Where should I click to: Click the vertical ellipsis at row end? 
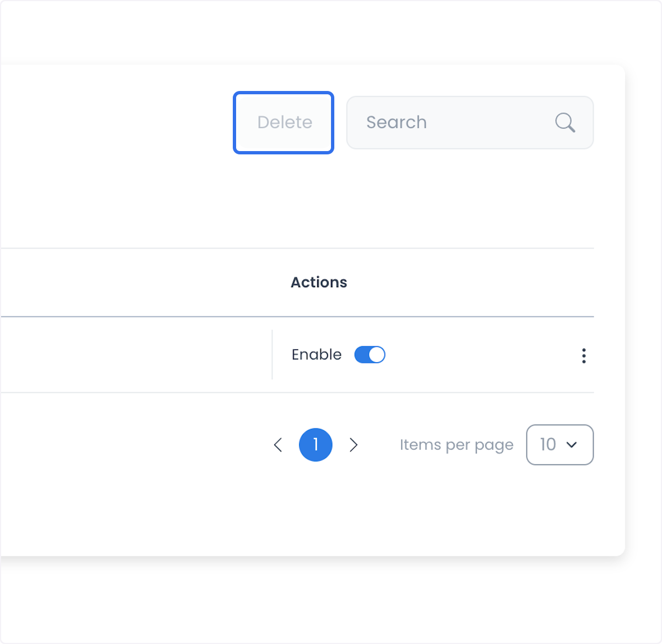(x=584, y=356)
